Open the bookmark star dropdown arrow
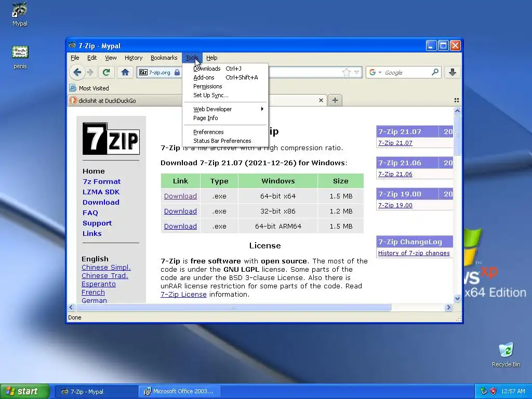 [356, 72]
